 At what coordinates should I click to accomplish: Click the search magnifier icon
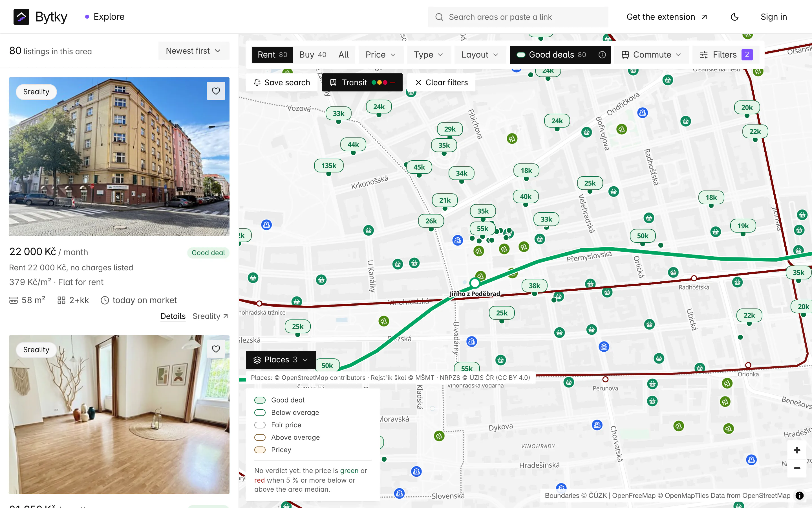point(439,17)
